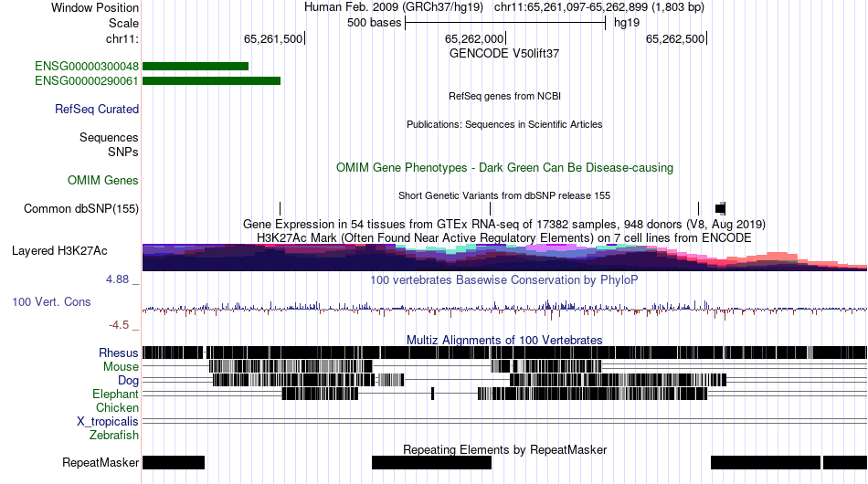The image size is (868, 484).
Task: Click the -4.5 lower scale value
Action: point(119,325)
